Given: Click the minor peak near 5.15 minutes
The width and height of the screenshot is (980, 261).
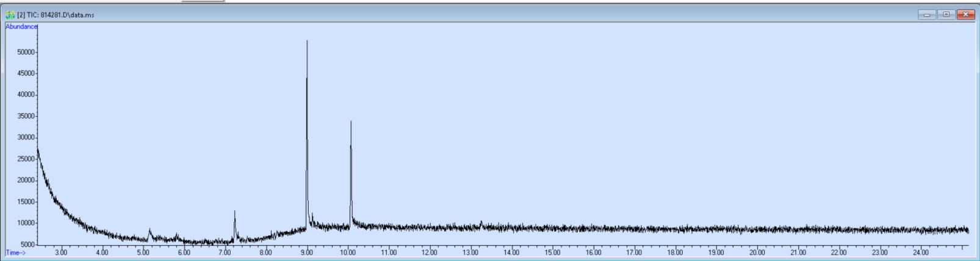Looking at the screenshot, I should point(150,230).
